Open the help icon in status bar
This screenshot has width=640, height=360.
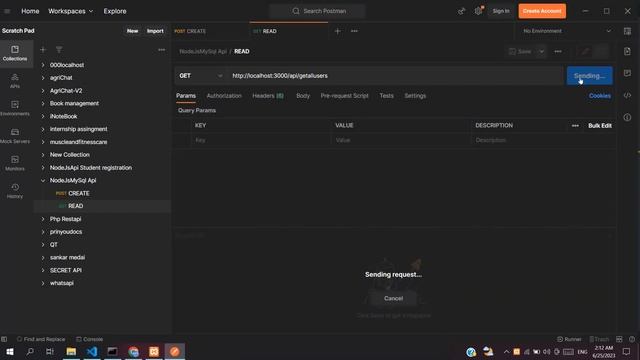point(632,339)
